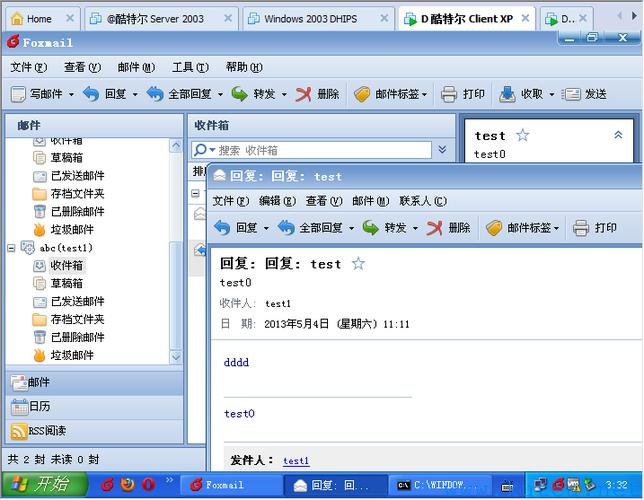The image size is (644, 500).
Task: Click sender link test1 in quoted message
Action: [296, 461]
